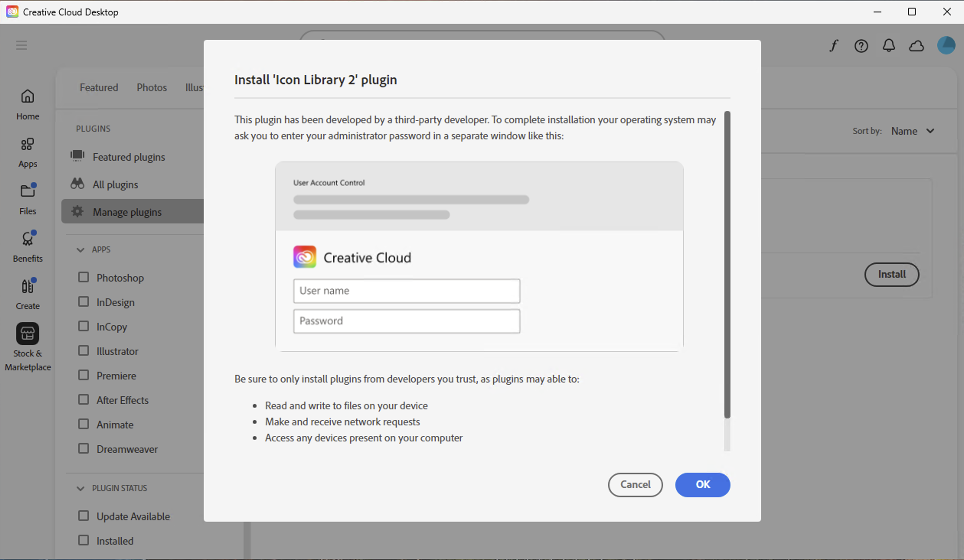The height and width of the screenshot is (560, 964).
Task: Tick the Dreamweaver checkbox
Action: pyautogui.click(x=83, y=448)
